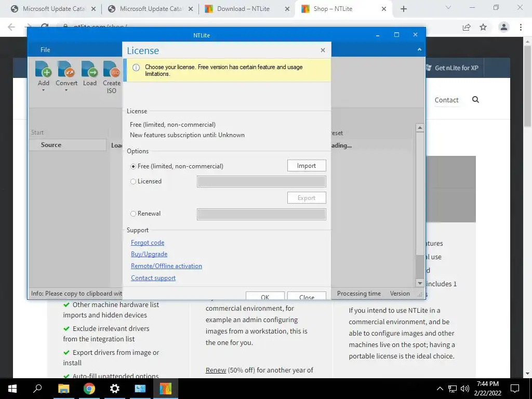532x399 pixels.
Task: Confirm with the OK button
Action: [265, 296]
